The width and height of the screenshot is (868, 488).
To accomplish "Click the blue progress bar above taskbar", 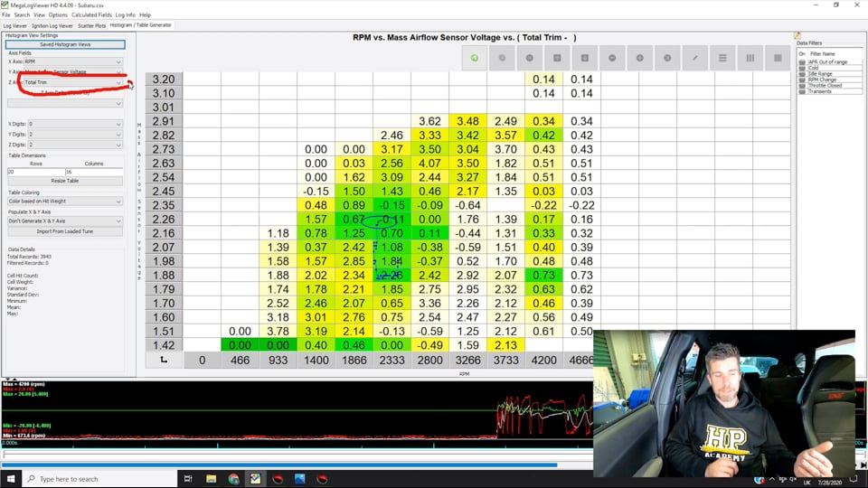I will pos(280,465).
